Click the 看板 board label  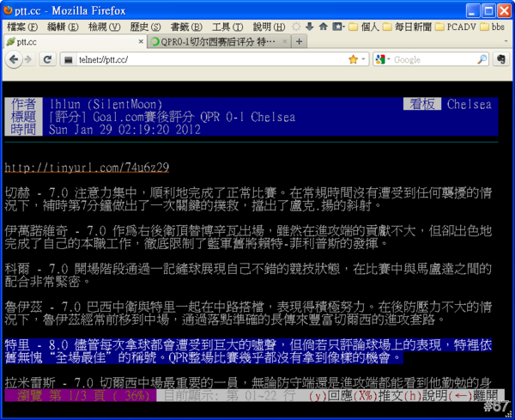pyautogui.click(x=422, y=104)
